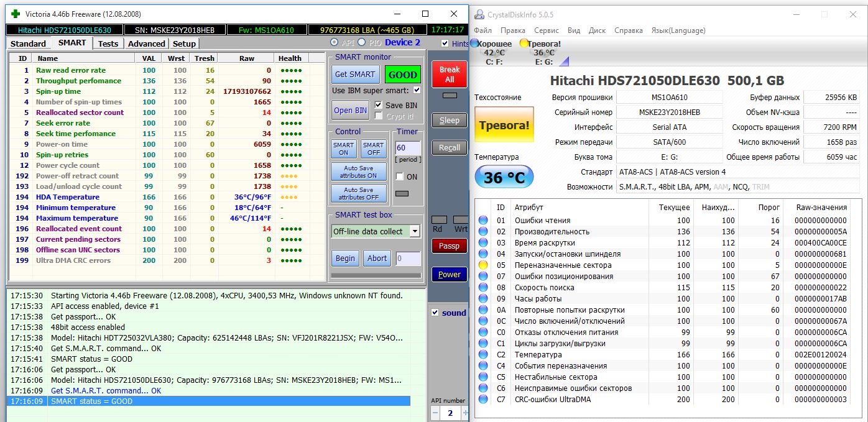
Task: Click Auto Save attributes OFF button
Action: 359,194
